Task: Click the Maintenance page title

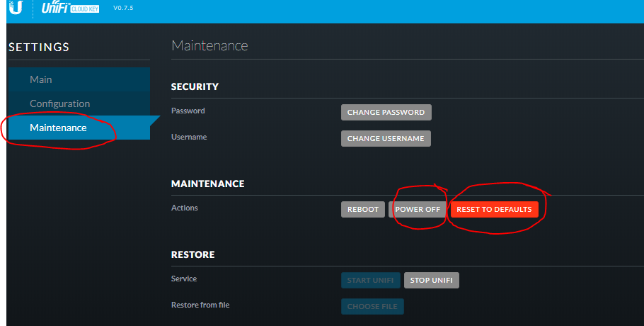Action: pyautogui.click(x=209, y=46)
